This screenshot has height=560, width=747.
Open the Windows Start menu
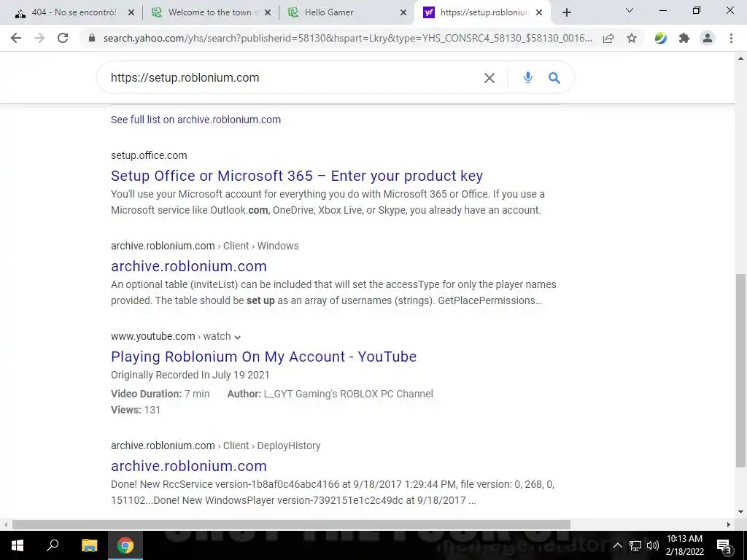click(18, 545)
